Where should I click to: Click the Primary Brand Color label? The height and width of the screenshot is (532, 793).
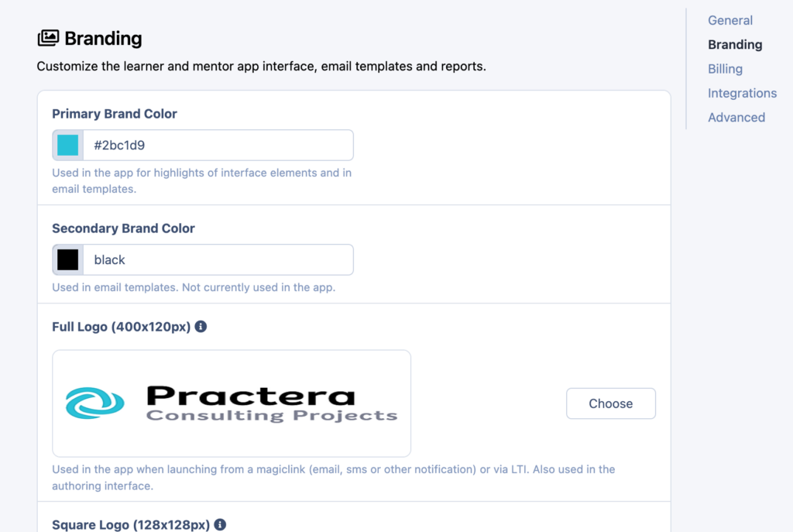pos(115,114)
